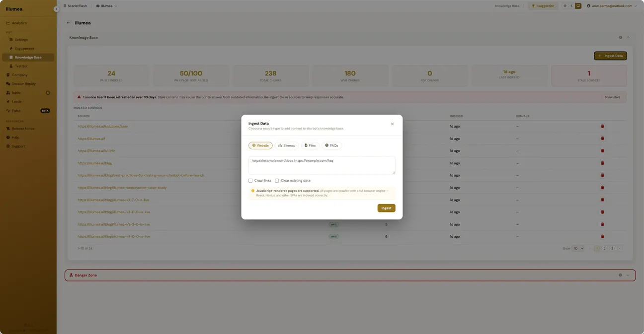The width and height of the screenshot is (644, 334).
Task: Open the Inbox sidebar item
Action: [28, 93]
